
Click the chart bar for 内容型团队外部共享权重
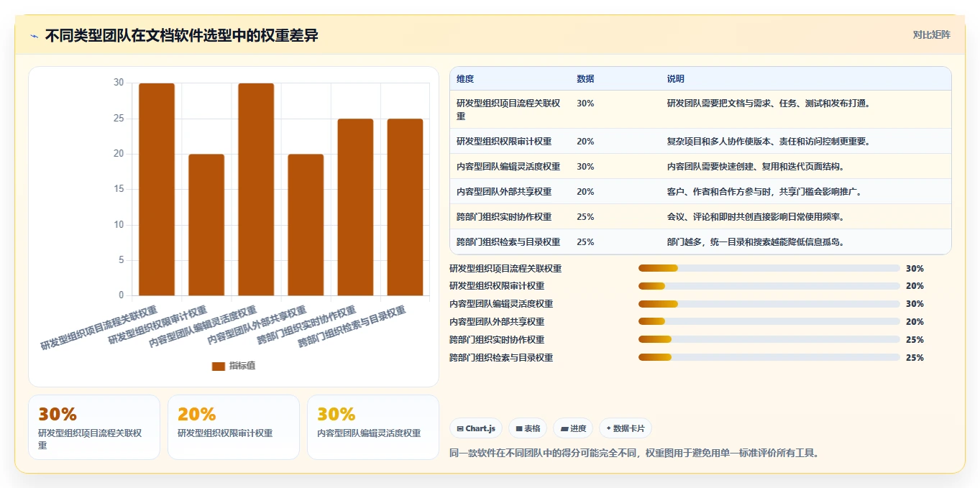[x=306, y=225]
